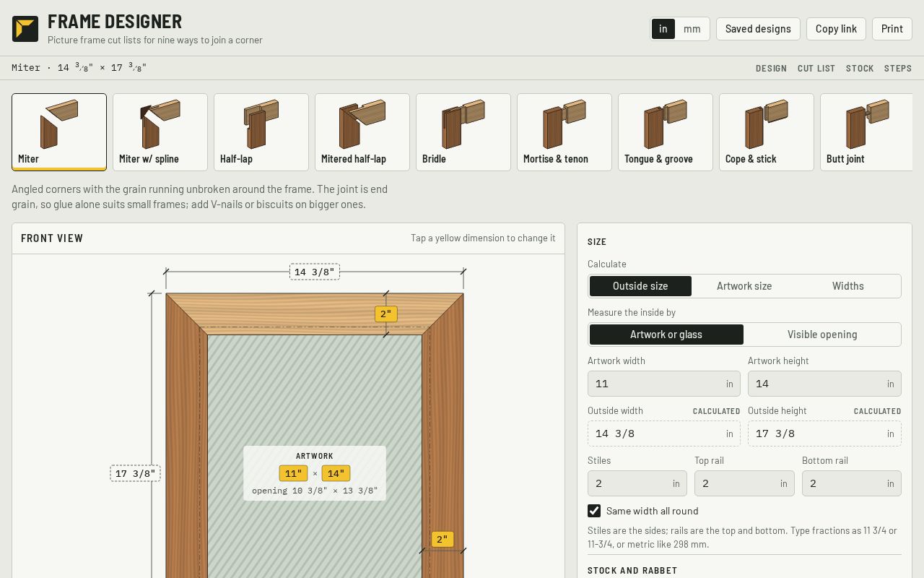Open Saved designs
Image resolution: width=924 pixels, height=578 pixels.
[758, 29]
